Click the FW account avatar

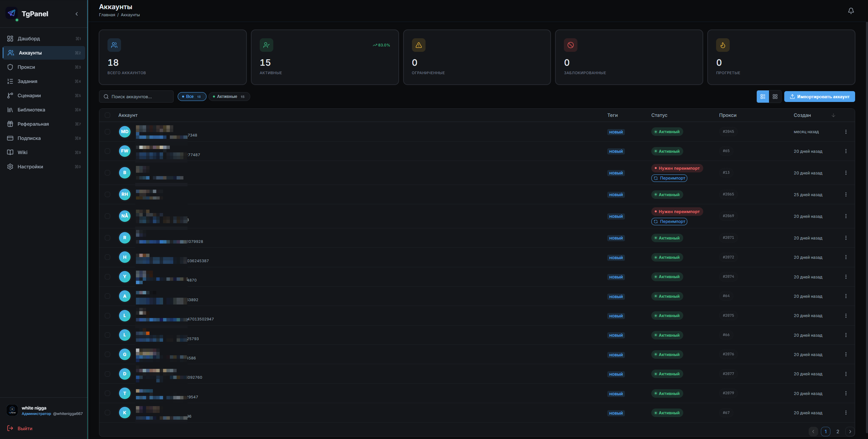click(x=125, y=151)
